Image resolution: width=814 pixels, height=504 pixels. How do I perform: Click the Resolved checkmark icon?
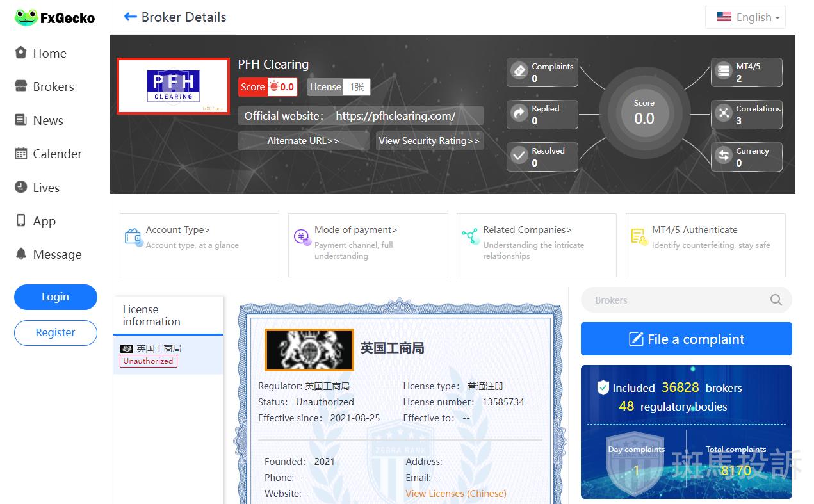click(x=519, y=156)
